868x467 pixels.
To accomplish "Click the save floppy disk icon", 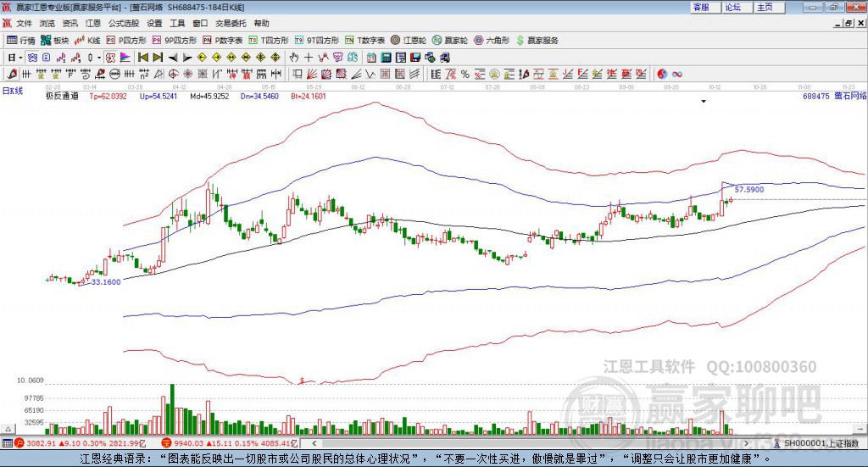I will coord(415,57).
